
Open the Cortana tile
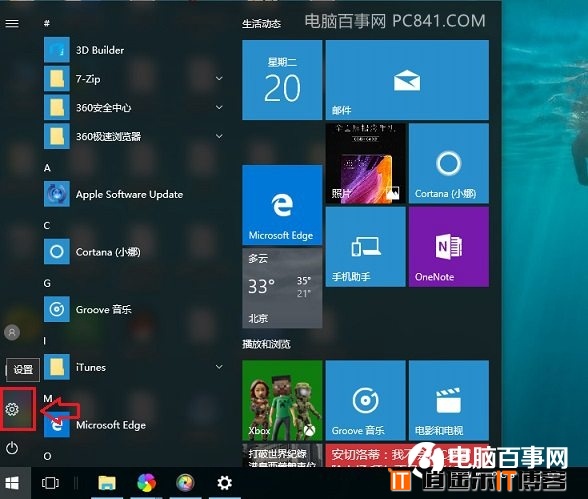pos(449,163)
